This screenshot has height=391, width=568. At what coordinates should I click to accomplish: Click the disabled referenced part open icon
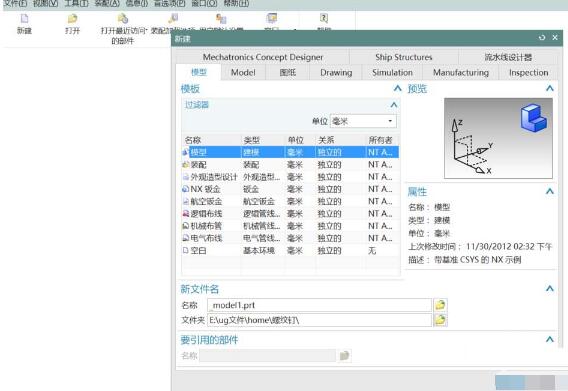344,355
